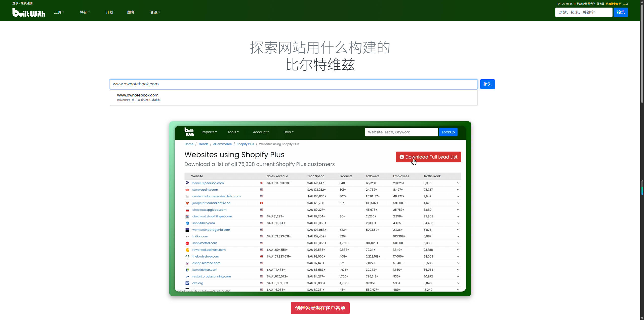The width and height of the screenshot is (644, 320).
Task: Click the jumpstart.canadiantire.ca favicon
Action: (x=187, y=203)
